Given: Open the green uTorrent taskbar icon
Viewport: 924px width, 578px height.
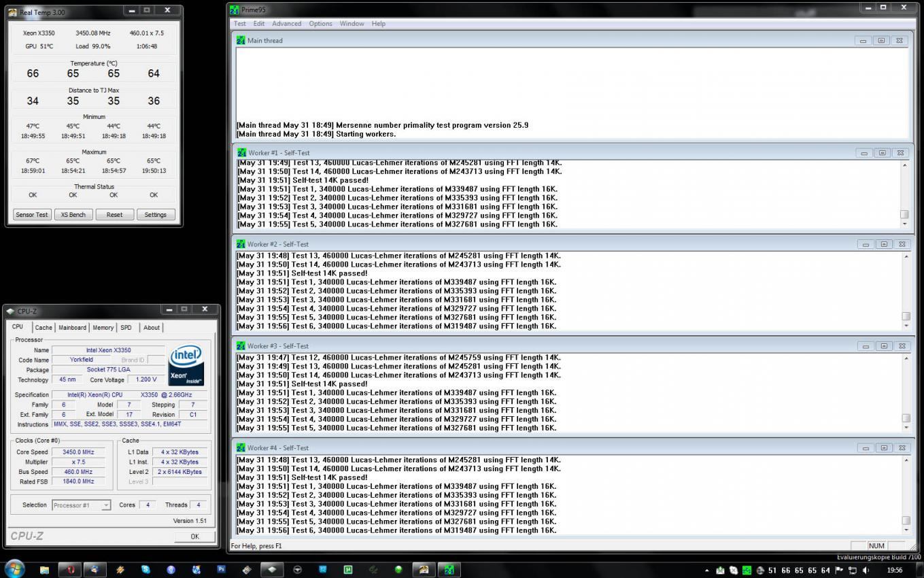Looking at the screenshot, I should pos(347,570).
